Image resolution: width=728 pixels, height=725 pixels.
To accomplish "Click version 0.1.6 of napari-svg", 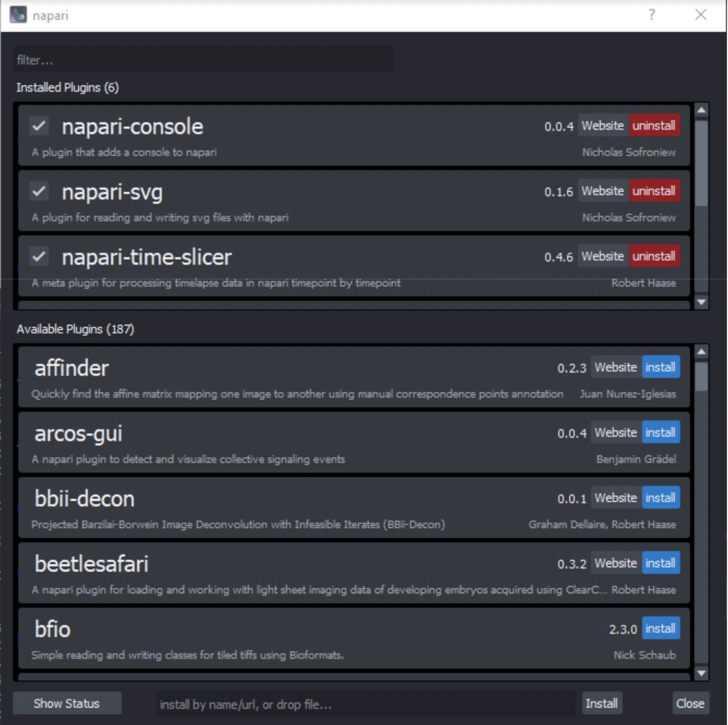I will coord(559,192).
